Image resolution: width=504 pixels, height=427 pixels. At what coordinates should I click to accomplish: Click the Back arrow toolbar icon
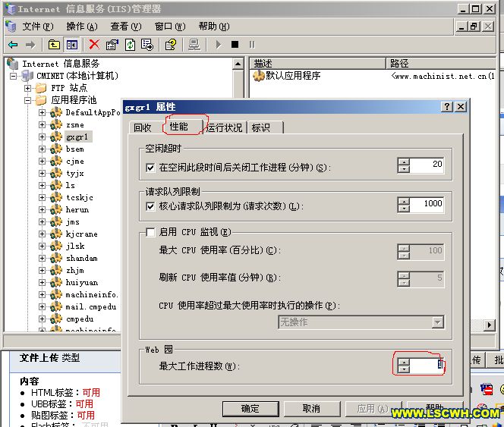(13, 45)
